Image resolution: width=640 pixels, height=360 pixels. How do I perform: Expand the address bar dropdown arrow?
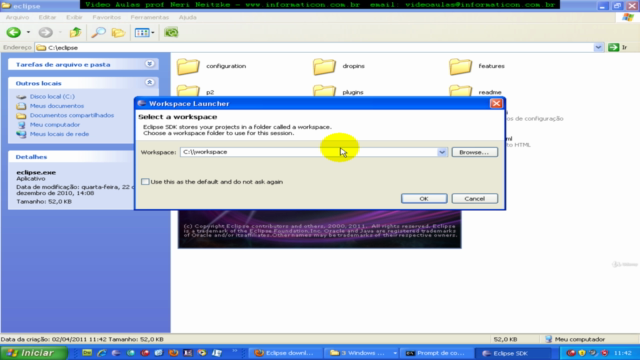pos(598,47)
